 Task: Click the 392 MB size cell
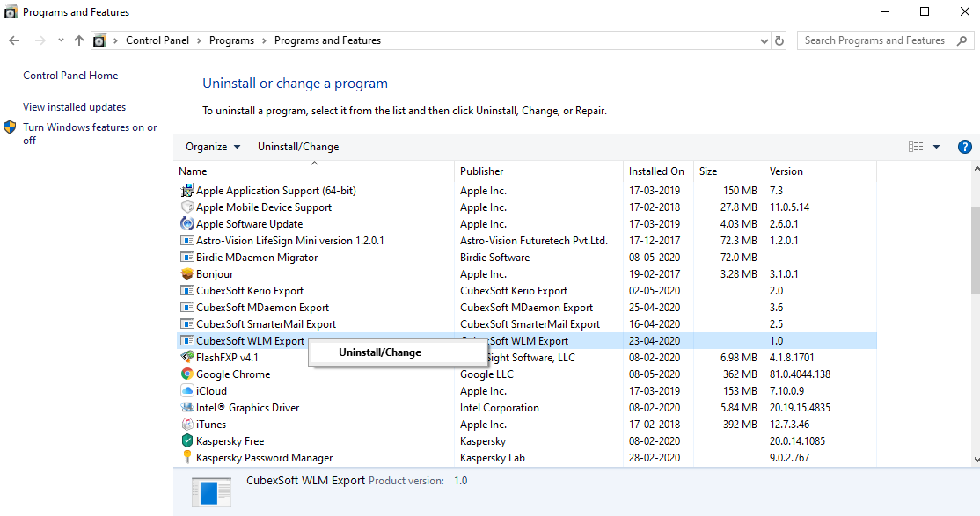pyautogui.click(x=740, y=425)
